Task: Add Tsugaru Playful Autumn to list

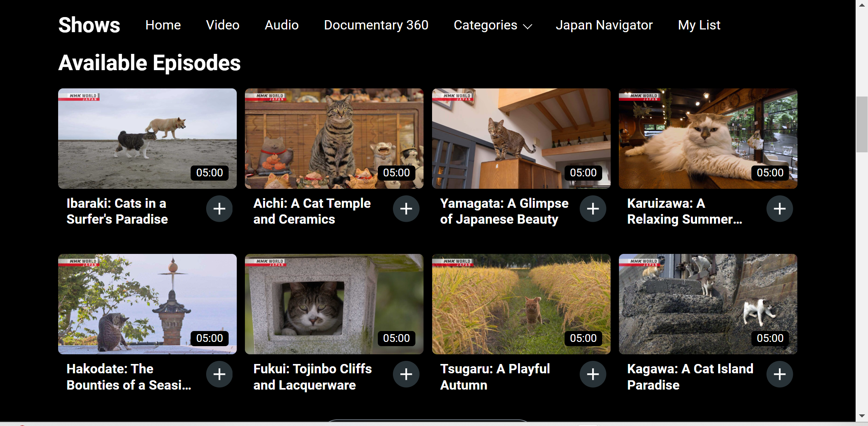Action: (593, 374)
